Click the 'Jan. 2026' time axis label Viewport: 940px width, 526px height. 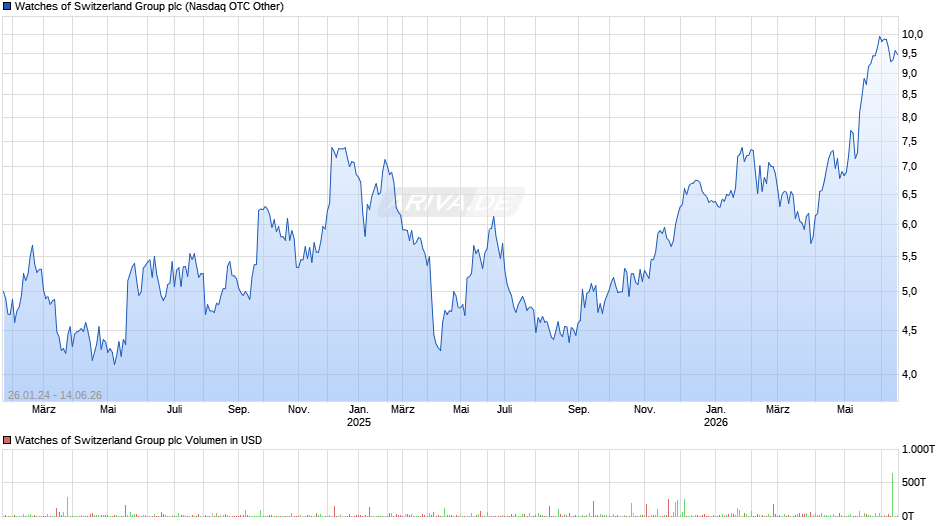click(x=715, y=416)
